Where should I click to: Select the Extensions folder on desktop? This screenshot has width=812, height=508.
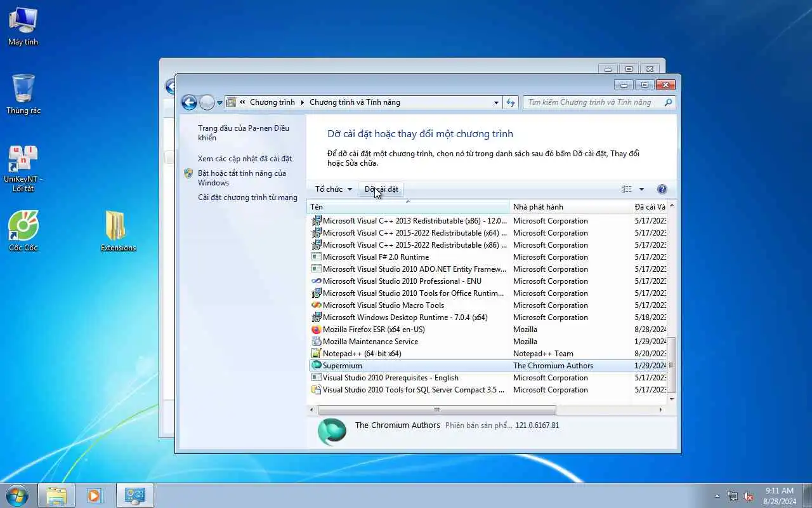point(118,231)
